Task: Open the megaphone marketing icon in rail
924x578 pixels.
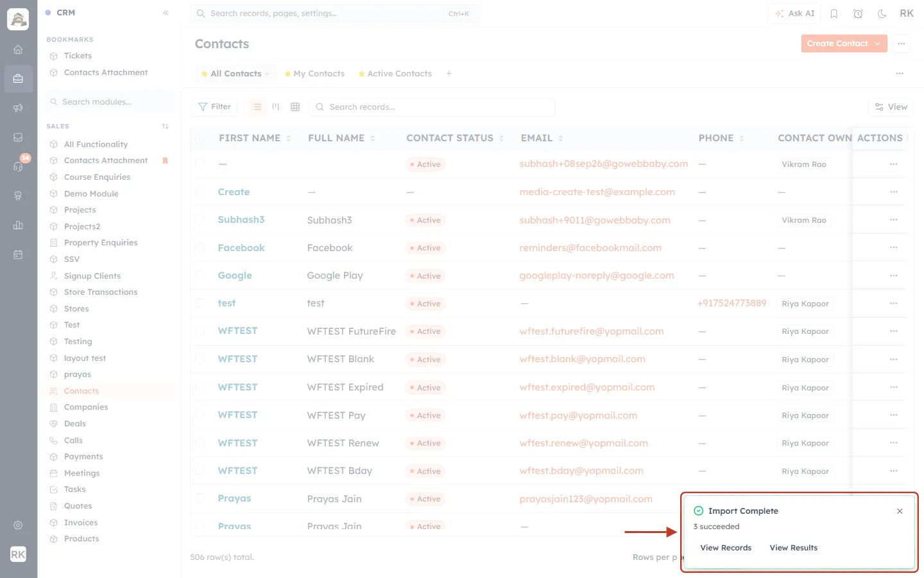Action: tap(18, 108)
